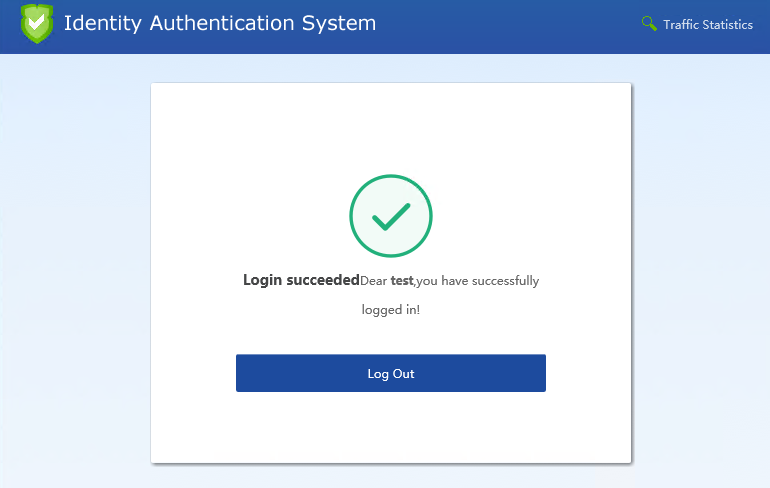Click the bold username test
The image size is (770, 488).
402,281
